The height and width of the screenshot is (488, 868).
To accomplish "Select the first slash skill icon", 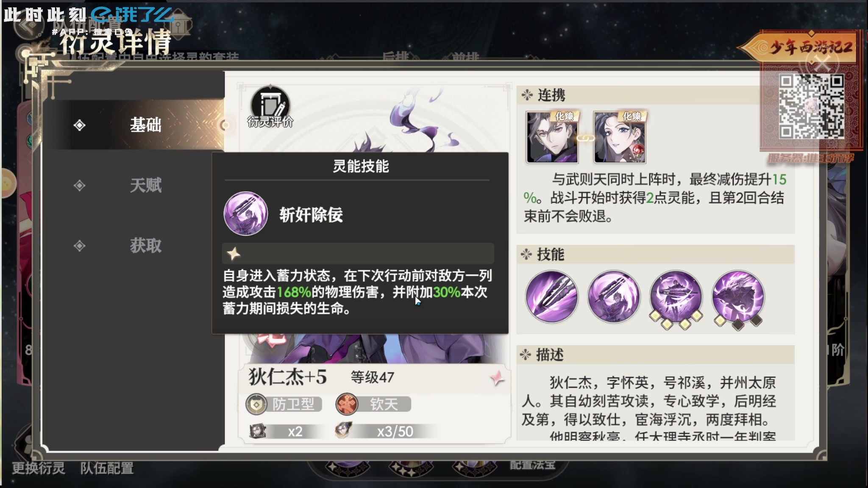I will (551, 297).
